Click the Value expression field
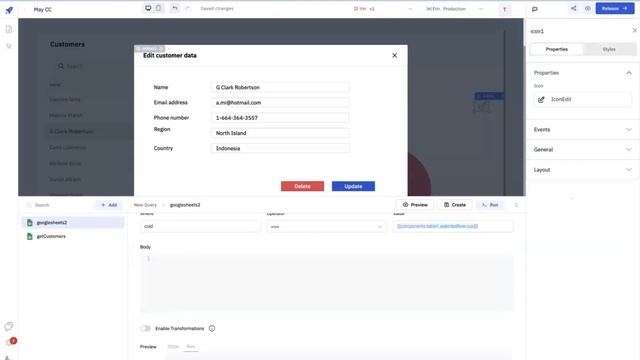The width and height of the screenshot is (640, 360). coord(453,226)
